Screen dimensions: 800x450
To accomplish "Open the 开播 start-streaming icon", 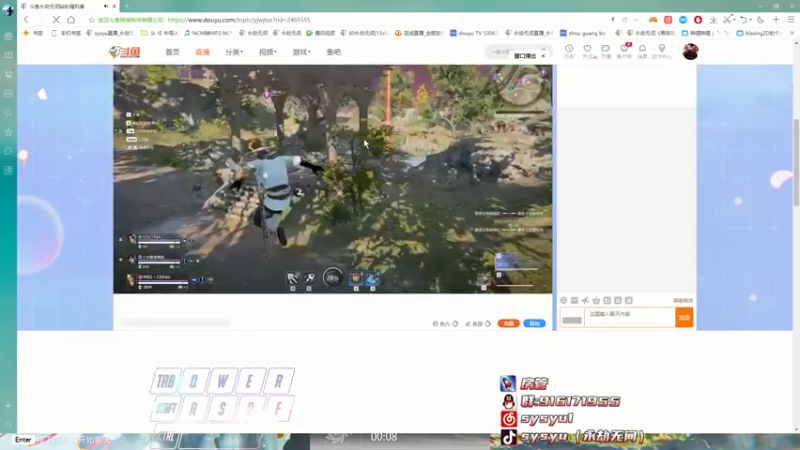I will click(x=606, y=51).
